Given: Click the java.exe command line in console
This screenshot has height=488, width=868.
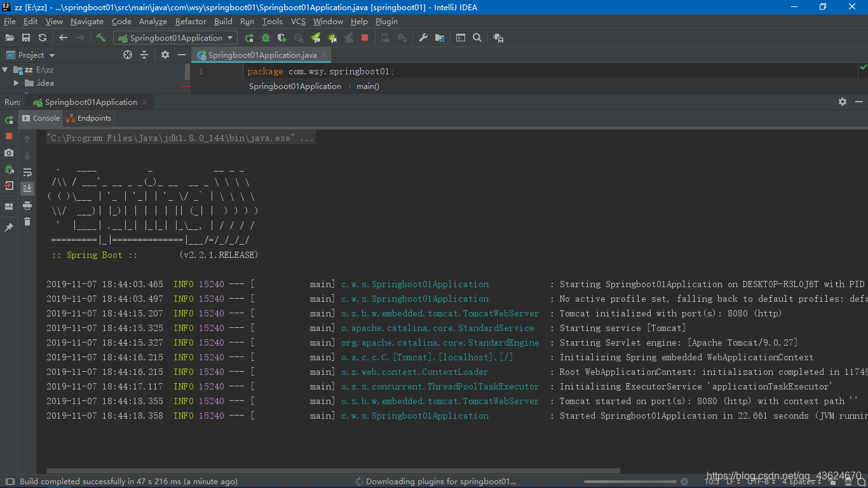Looking at the screenshot, I should pos(180,138).
